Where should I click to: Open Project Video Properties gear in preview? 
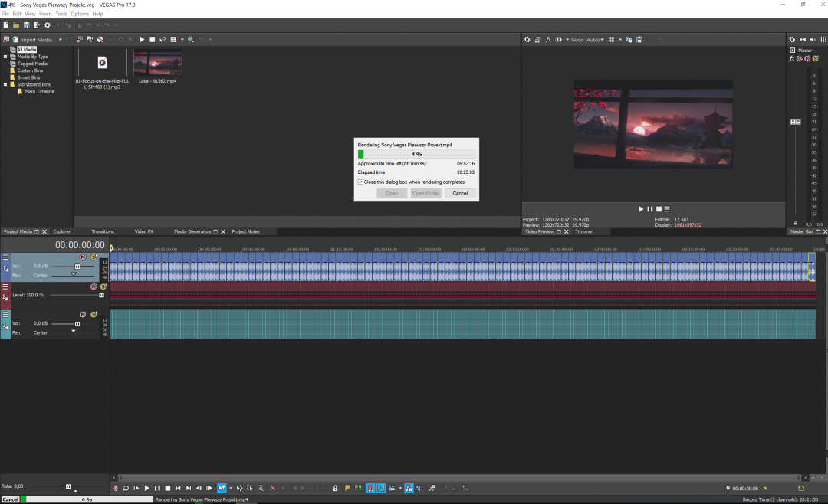tap(527, 39)
